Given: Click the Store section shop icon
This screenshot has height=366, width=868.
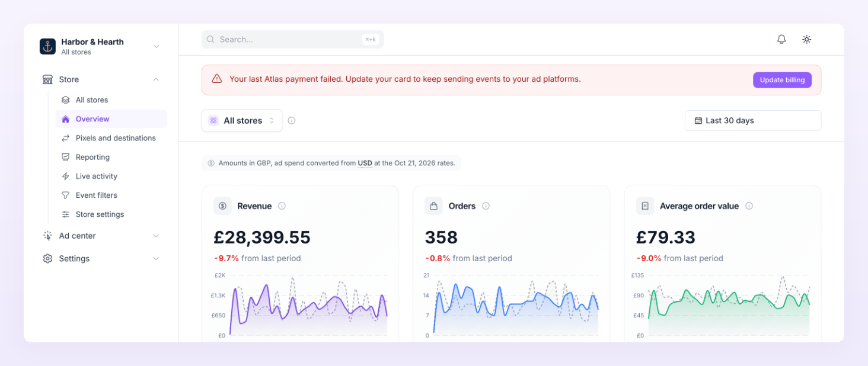Looking at the screenshot, I should tap(47, 79).
